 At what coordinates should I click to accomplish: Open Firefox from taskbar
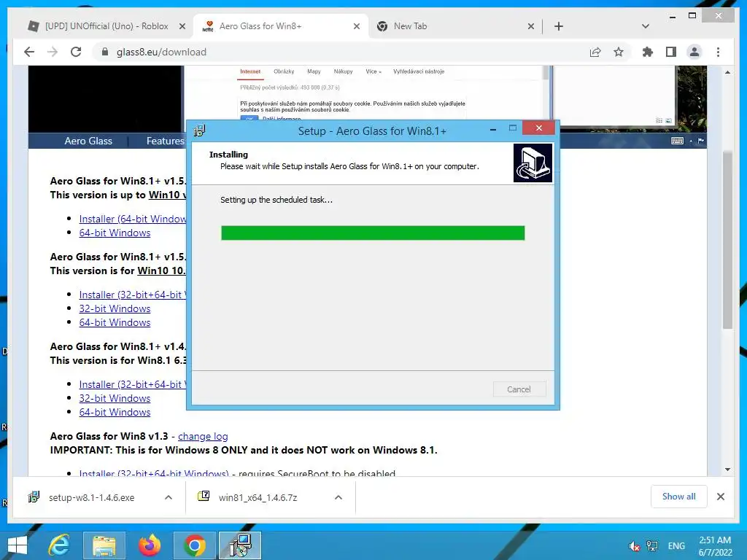(150, 545)
